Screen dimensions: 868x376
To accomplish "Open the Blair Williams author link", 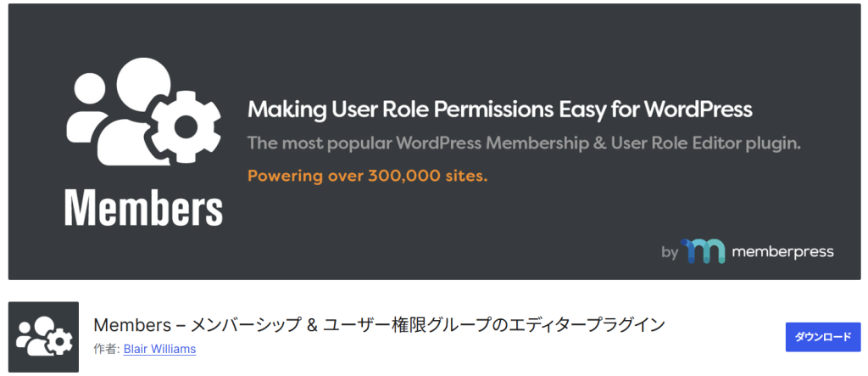I will pyautogui.click(x=159, y=350).
